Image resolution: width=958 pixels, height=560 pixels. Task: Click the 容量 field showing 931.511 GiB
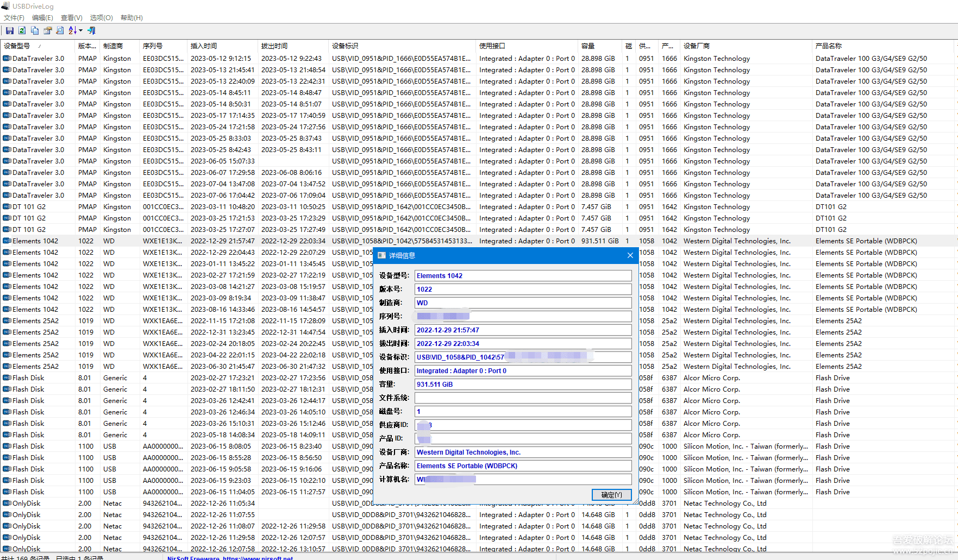coord(523,385)
